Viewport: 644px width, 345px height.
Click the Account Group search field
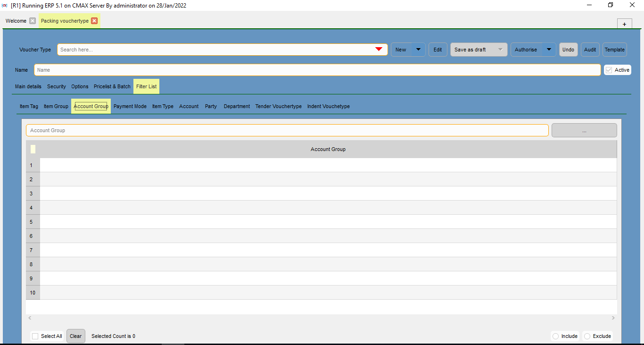pyautogui.click(x=287, y=130)
